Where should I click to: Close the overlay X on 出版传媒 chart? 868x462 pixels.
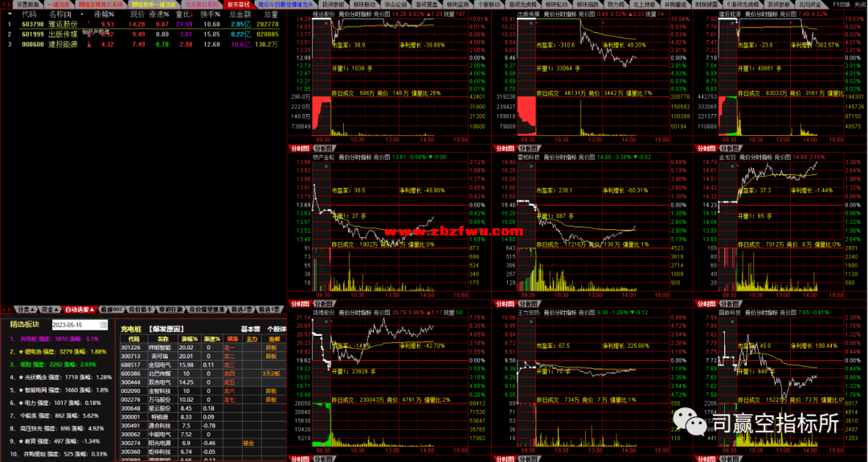pyautogui.click(x=531, y=23)
